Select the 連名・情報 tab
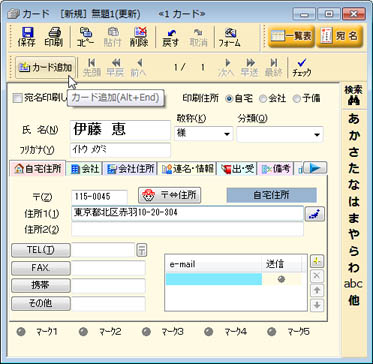 (x=187, y=169)
